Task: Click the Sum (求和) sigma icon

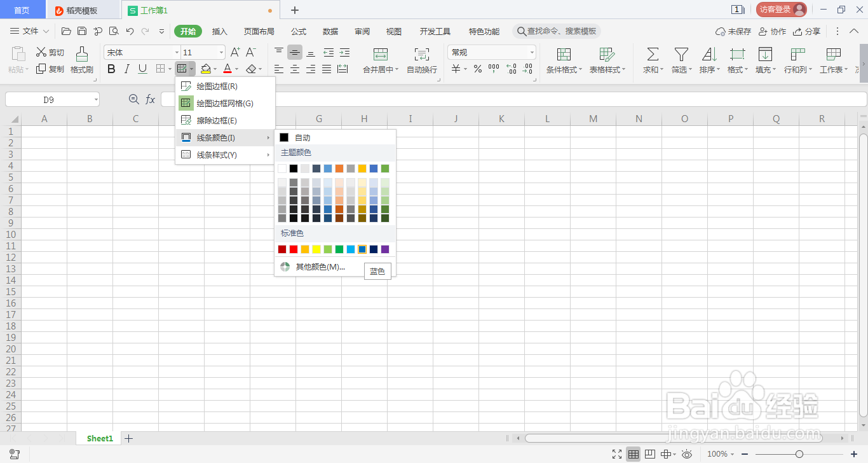Action: pyautogui.click(x=653, y=55)
